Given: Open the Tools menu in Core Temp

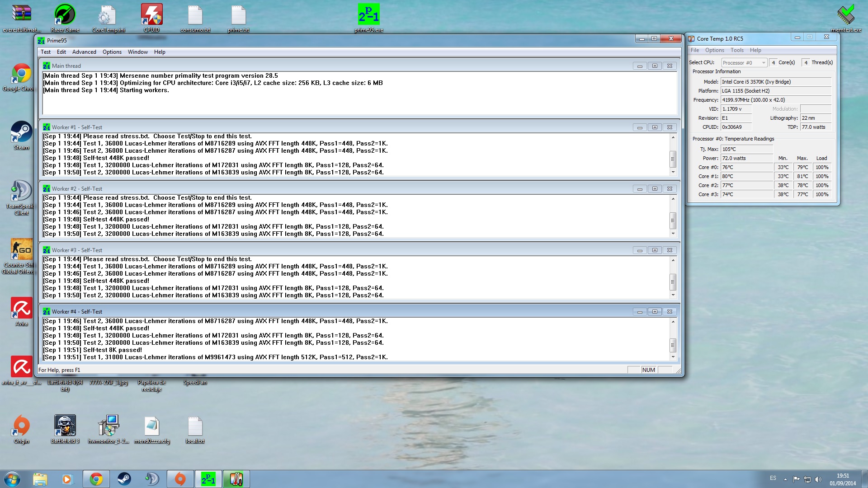Looking at the screenshot, I should [736, 50].
